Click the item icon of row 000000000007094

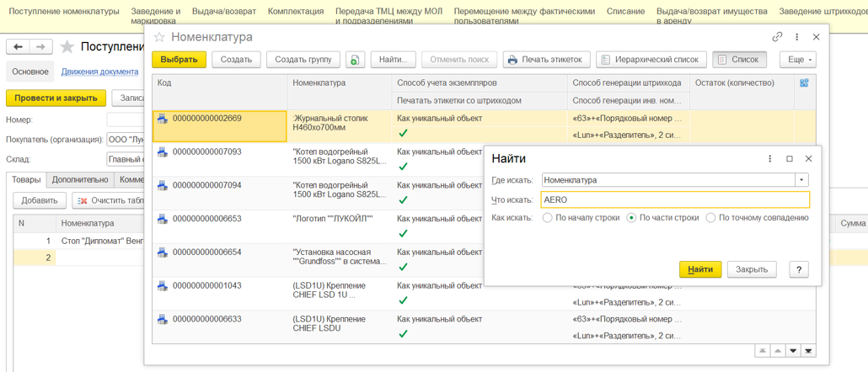tap(163, 185)
